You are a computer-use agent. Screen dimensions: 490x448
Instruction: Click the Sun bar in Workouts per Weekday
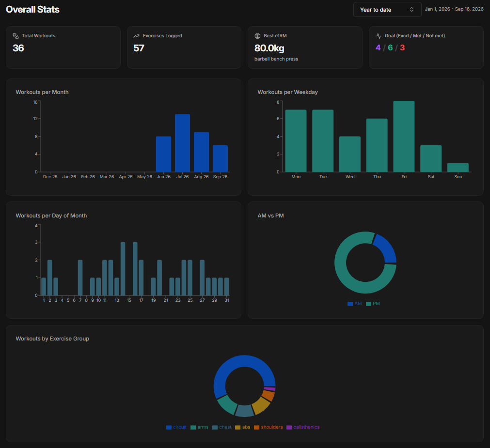click(458, 168)
